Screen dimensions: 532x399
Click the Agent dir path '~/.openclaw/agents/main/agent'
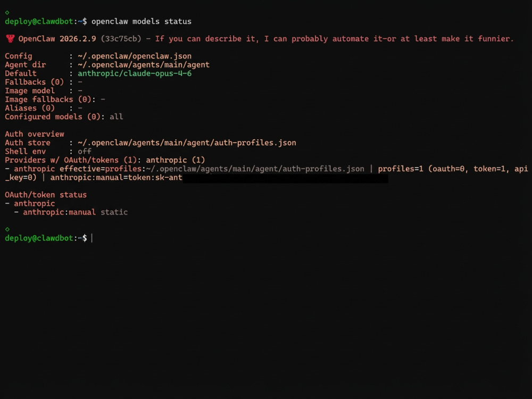[144, 65]
